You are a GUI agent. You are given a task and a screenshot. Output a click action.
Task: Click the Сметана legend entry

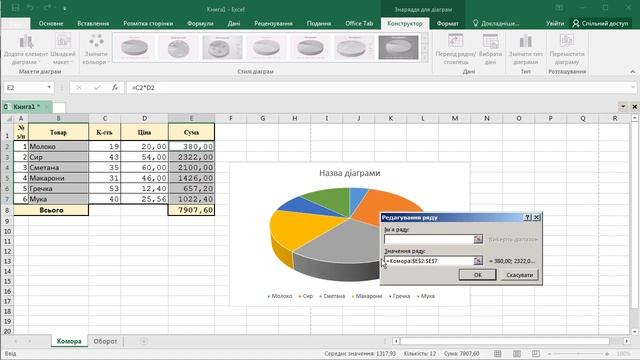tap(332, 296)
